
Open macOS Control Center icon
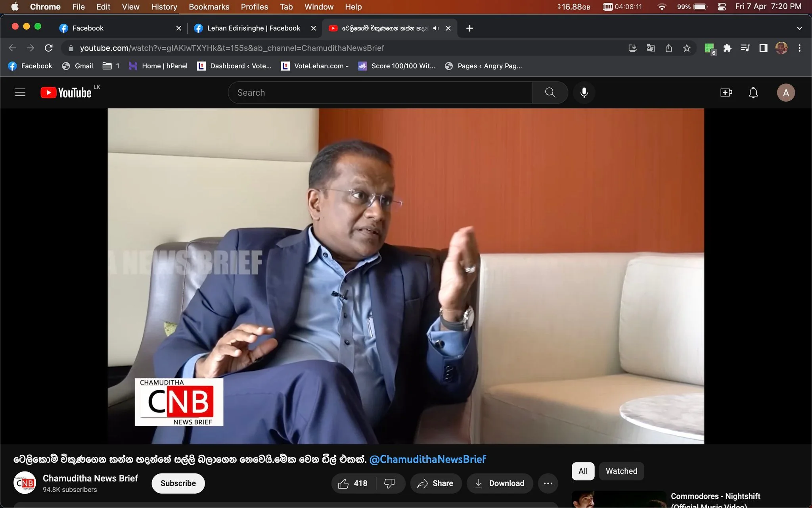click(722, 7)
